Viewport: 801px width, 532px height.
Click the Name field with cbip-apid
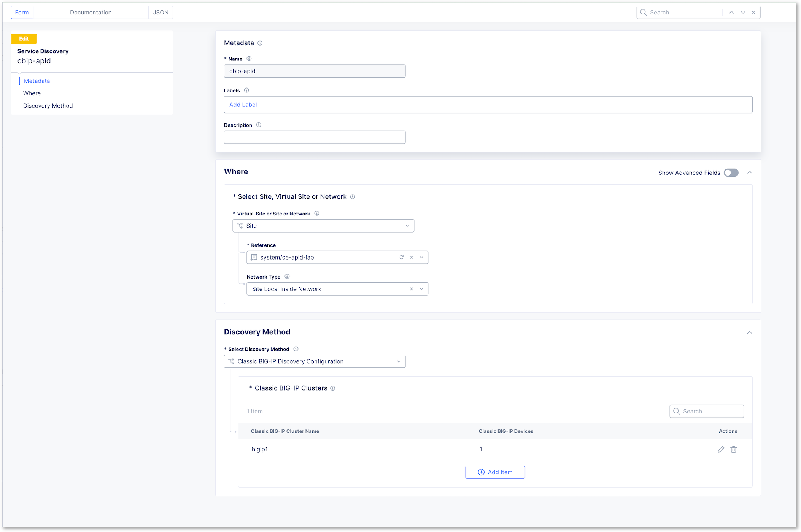pos(315,71)
